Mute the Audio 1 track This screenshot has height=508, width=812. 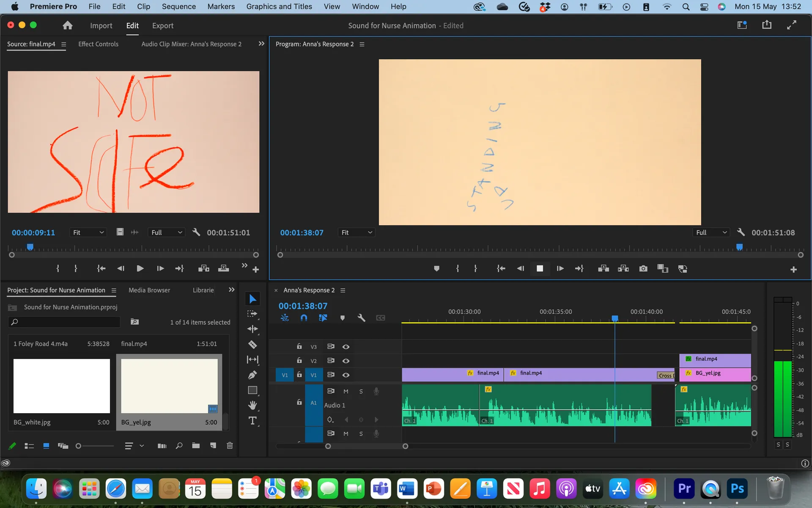coord(346,392)
